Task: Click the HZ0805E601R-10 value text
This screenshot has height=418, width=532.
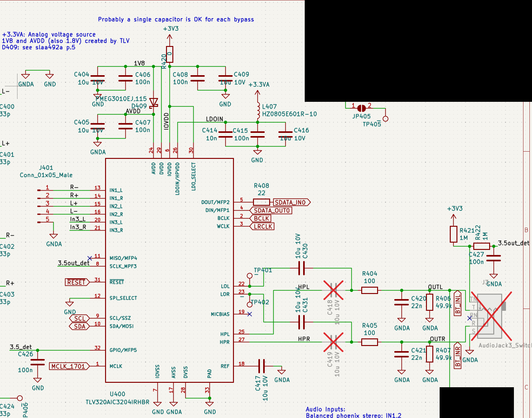Action: point(289,114)
